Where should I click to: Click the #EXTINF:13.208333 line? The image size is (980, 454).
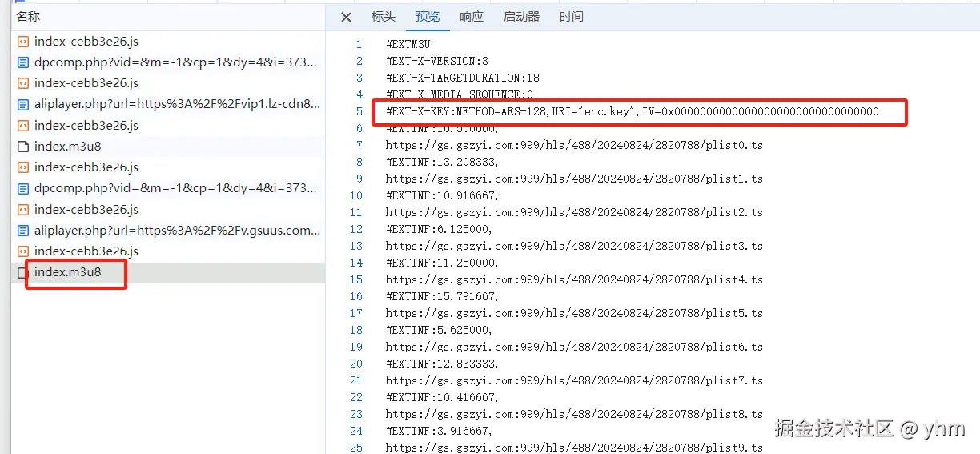point(442,162)
